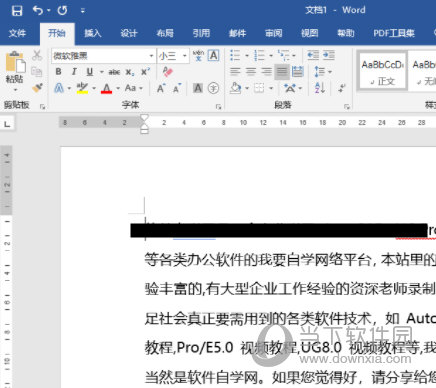Open line spacing options
Screen dimensions: 436x388
click(x=320, y=72)
